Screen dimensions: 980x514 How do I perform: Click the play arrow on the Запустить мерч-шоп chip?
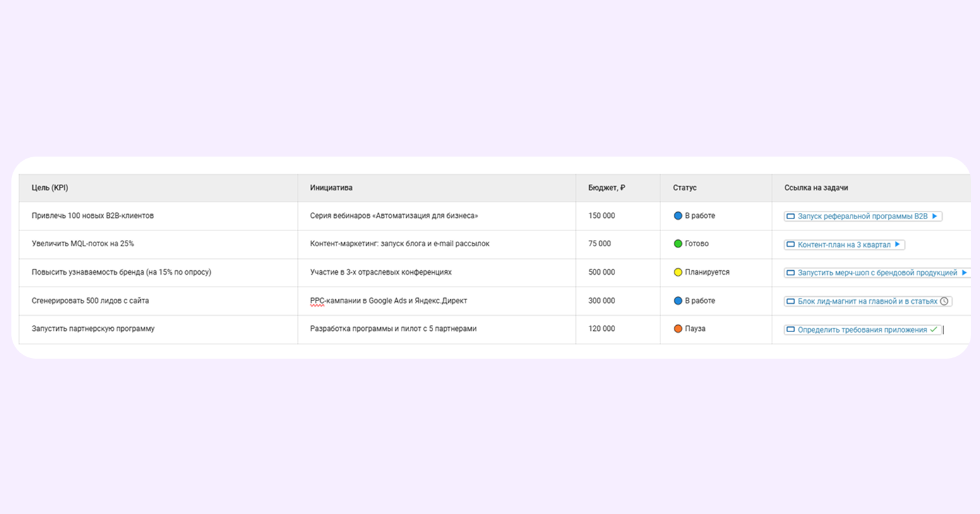tap(964, 272)
